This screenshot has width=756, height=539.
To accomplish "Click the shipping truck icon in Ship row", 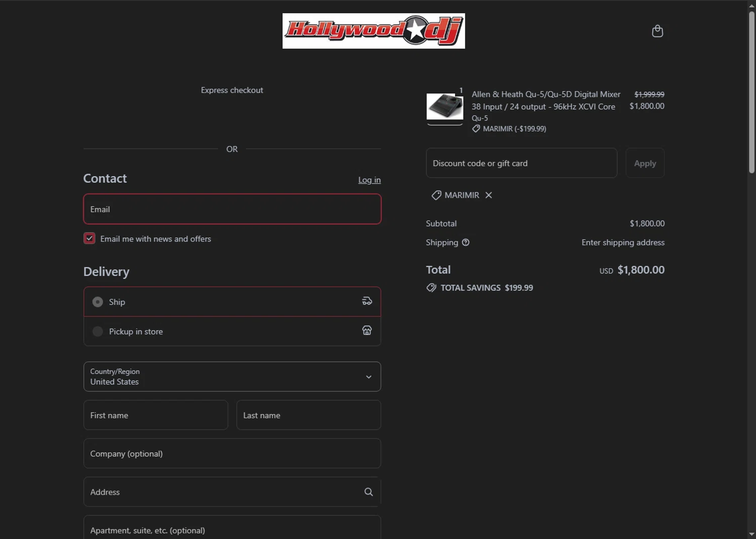I will [x=367, y=301].
